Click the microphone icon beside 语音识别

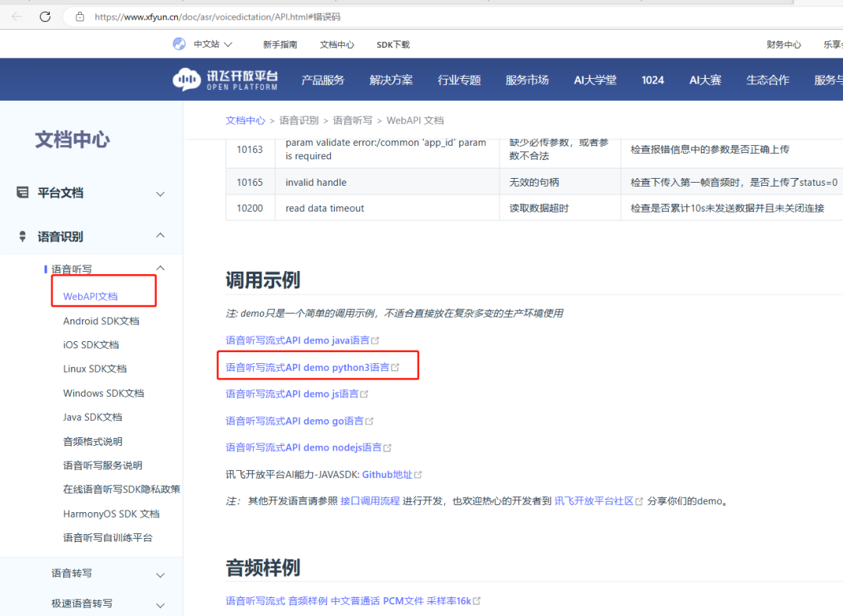22,237
